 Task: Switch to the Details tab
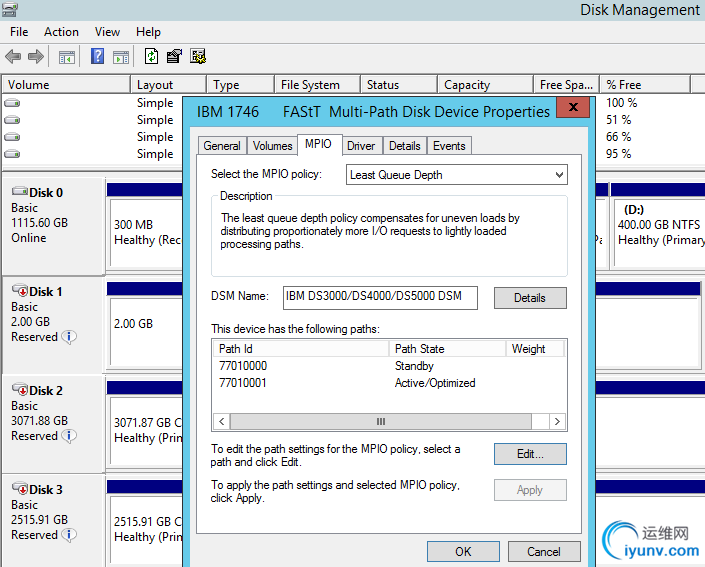[x=405, y=146]
